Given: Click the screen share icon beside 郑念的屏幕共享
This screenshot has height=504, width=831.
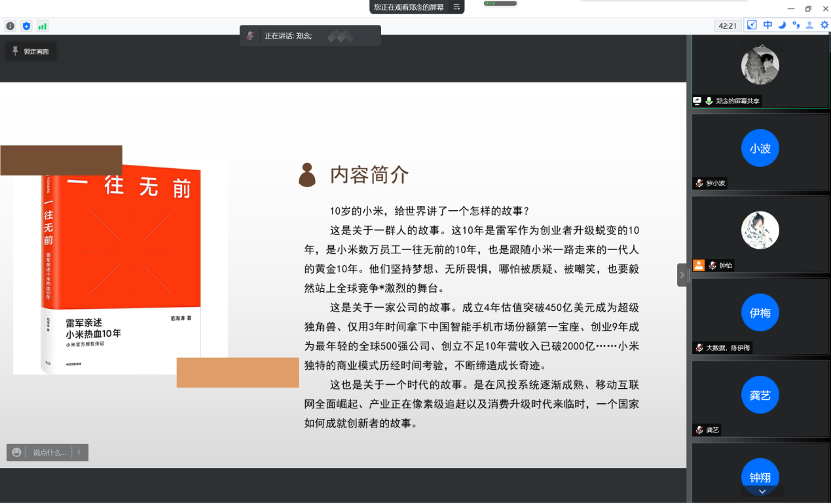Looking at the screenshot, I should [x=697, y=101].
